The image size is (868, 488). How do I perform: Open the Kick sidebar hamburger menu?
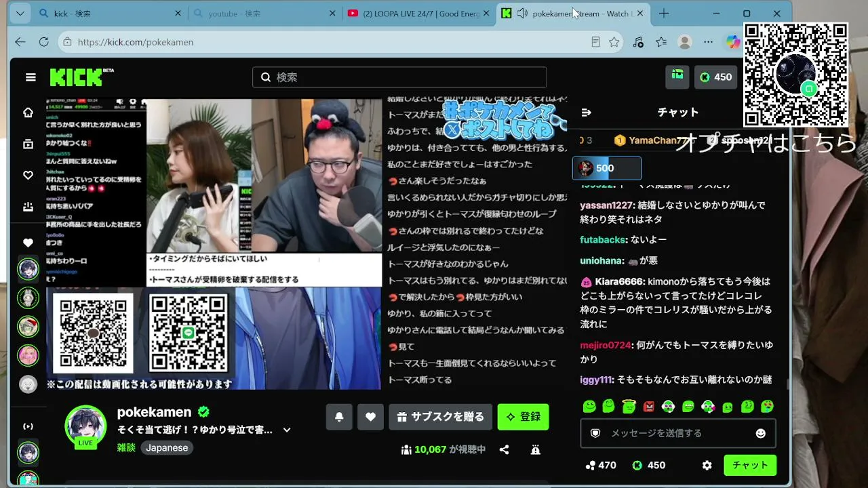click(31, 77)
